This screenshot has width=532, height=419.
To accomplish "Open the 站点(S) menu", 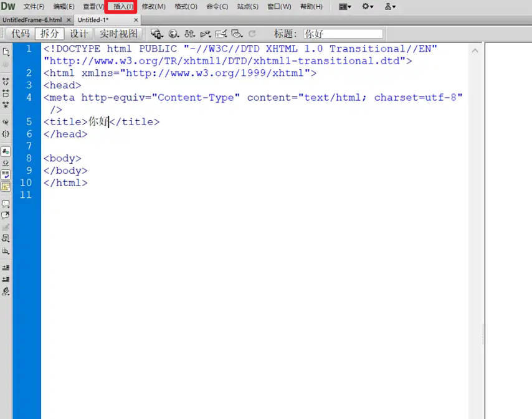I will (248, 6).
